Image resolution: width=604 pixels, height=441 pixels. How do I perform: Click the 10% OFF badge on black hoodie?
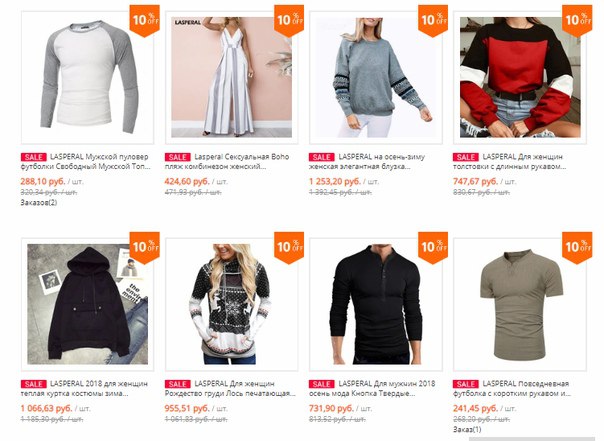[x=144, y=247]
